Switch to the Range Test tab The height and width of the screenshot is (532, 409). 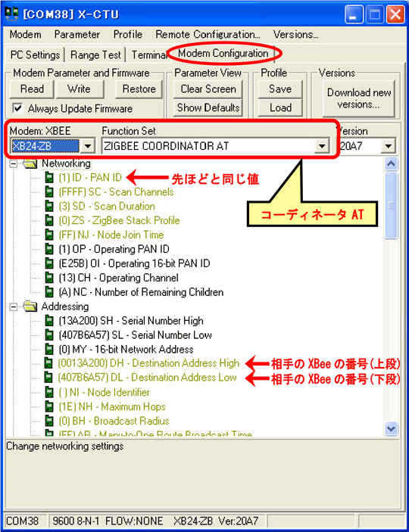(95, 54)
